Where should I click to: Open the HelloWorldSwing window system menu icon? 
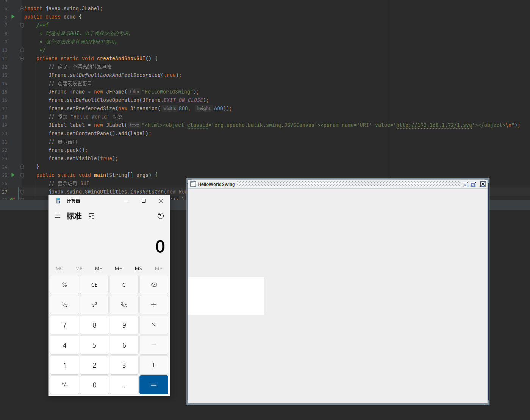(193, 184)
